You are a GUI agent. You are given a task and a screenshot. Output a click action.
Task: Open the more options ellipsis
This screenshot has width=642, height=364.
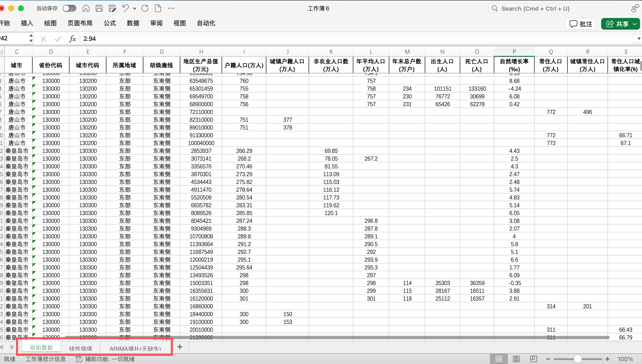[x=171, y=8]
